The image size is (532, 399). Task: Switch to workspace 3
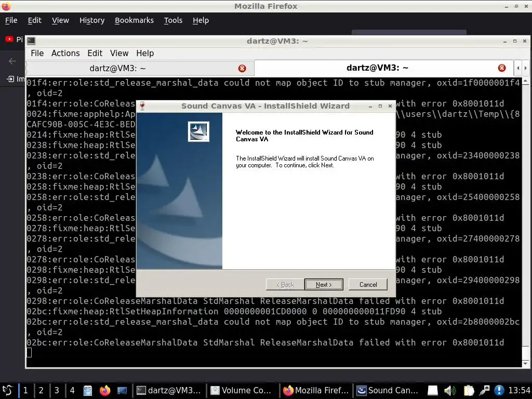(x=57, y=391)
